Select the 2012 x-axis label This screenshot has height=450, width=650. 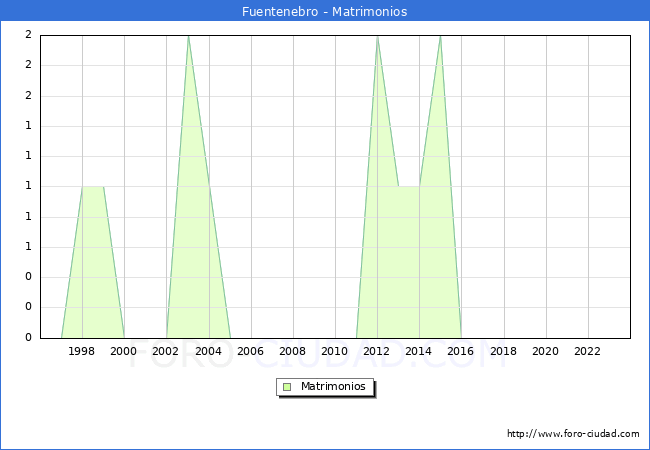376,351
